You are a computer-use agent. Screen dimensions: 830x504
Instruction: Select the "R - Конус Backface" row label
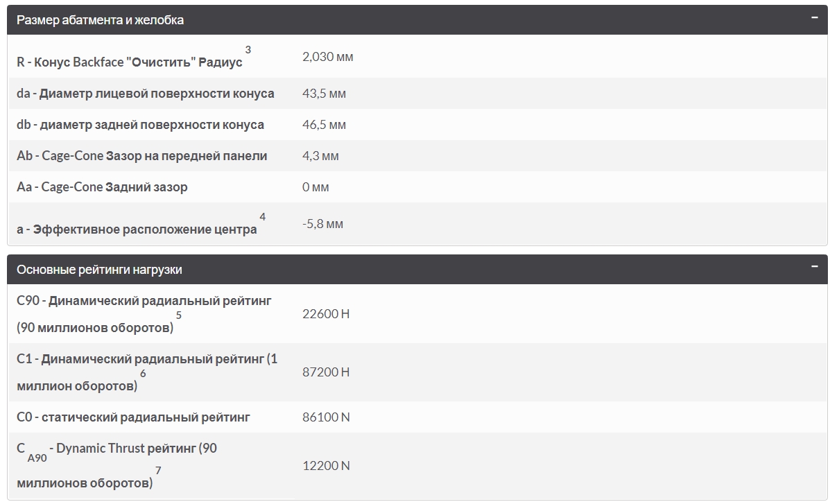click(130, 62)
